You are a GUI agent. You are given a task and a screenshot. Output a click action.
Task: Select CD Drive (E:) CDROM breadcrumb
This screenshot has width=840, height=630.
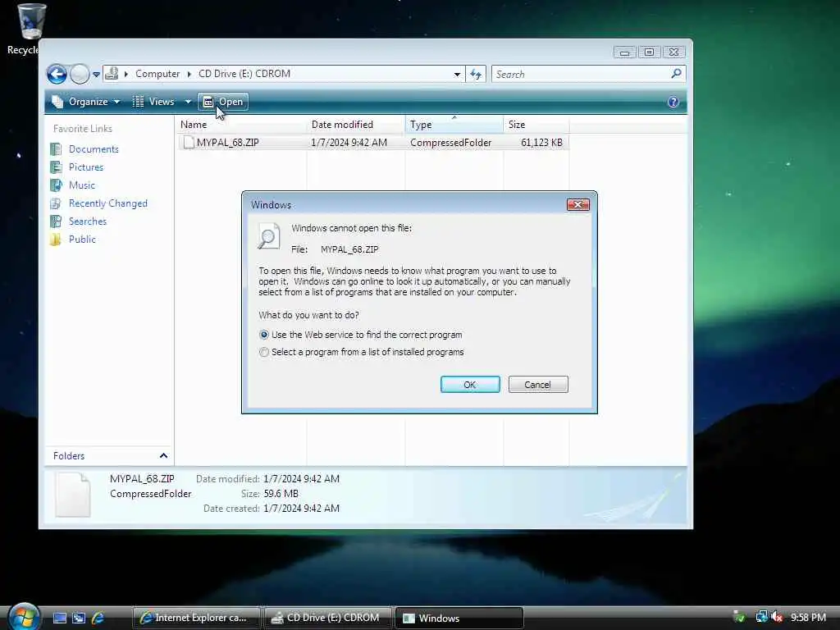(244, 74)
